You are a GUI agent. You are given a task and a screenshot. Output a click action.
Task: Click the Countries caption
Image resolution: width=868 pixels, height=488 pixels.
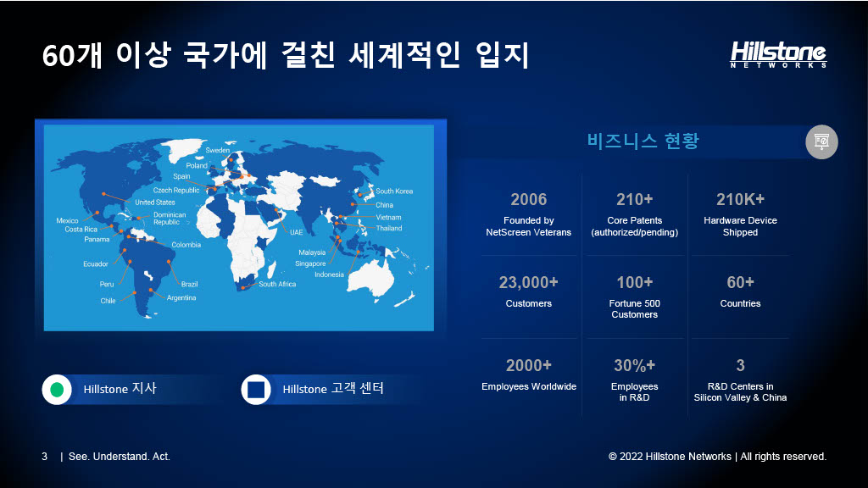coord(740,303)
